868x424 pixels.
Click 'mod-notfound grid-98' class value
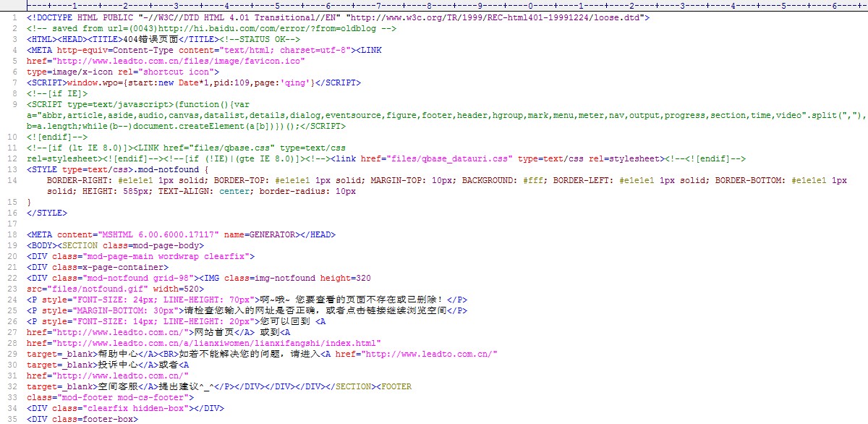(x=139, y=278)
